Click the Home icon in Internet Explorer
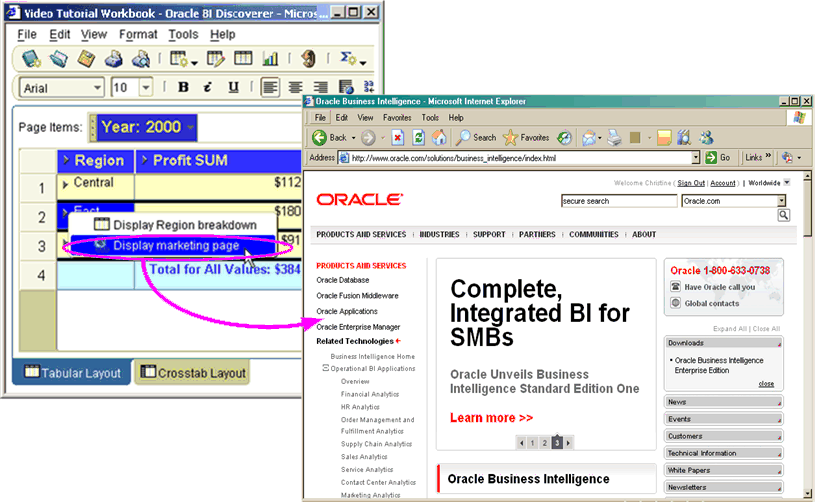The width and height of the screenshot is (815, 502). 439,137
